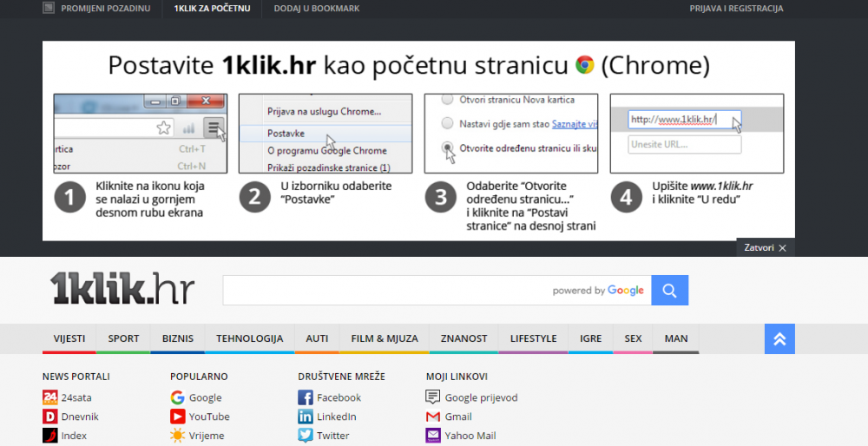The width and height of the screenshot is (868, 446).
Task: Click the Google prijevod icon
Action: (433, 397)
